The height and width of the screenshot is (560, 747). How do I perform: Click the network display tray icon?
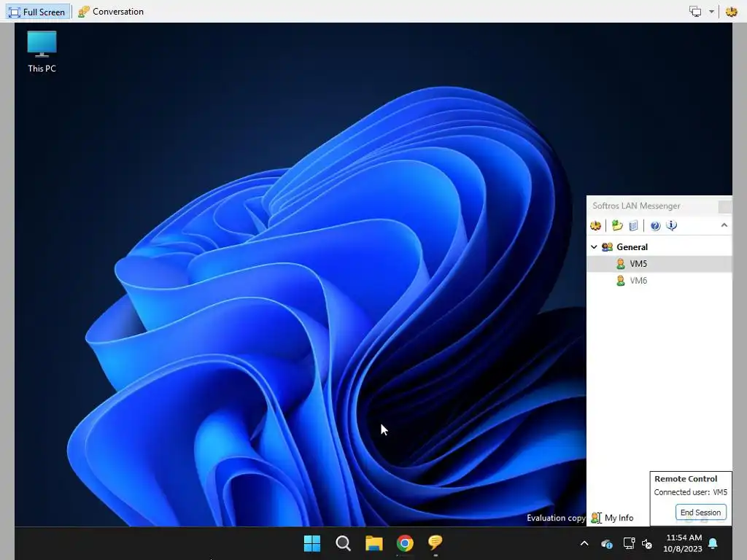[x=629, y=543]
